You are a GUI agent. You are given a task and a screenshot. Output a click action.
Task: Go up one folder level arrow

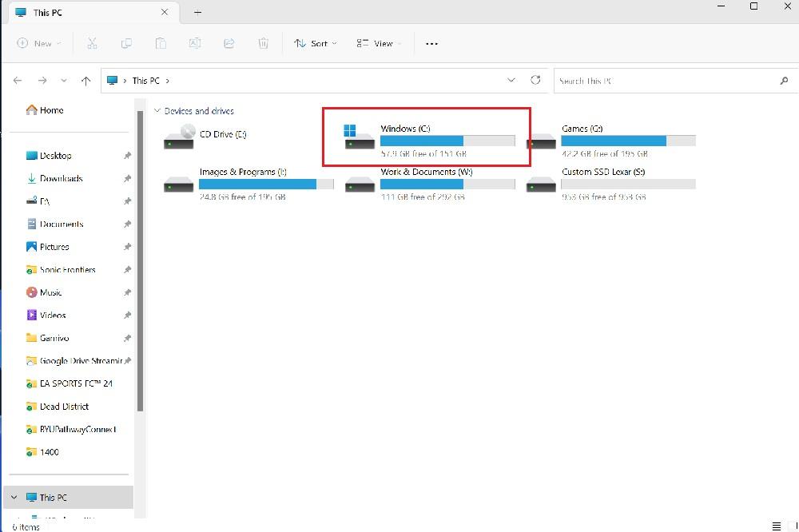(x=86, y=81)
